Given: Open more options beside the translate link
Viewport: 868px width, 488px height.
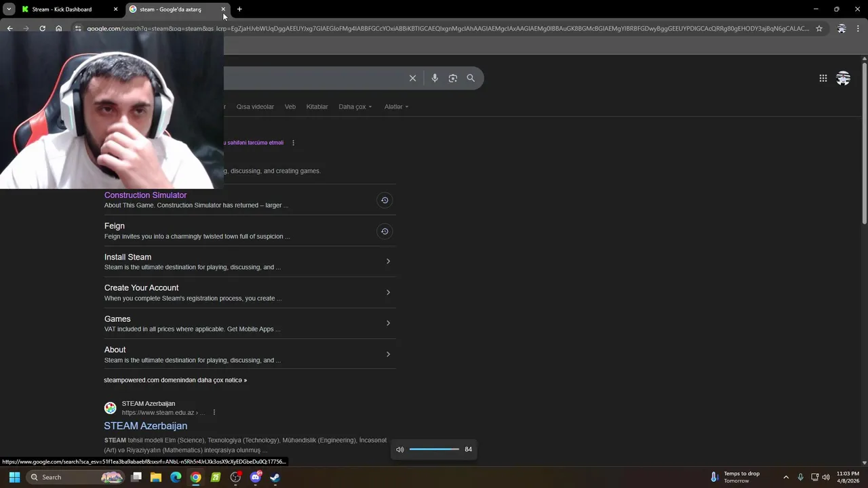Looking at the screenshot, I should 293,143.
